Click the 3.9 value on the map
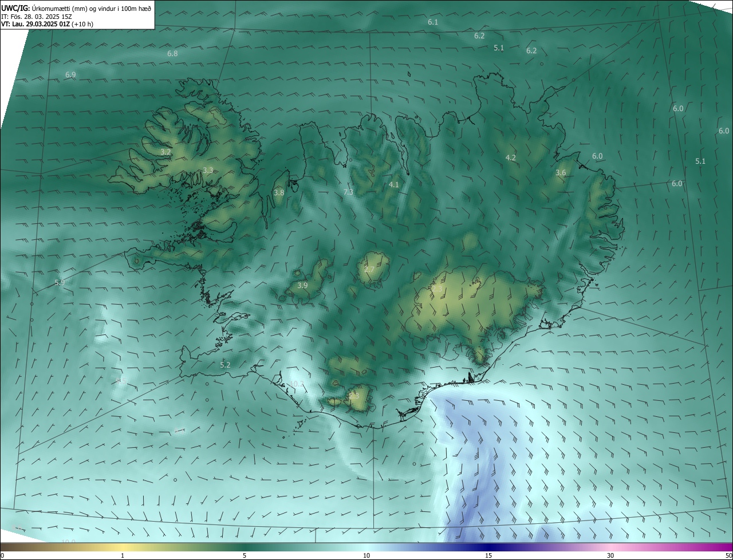The width and height of the screenshot is (733, 560). point(302,286)
